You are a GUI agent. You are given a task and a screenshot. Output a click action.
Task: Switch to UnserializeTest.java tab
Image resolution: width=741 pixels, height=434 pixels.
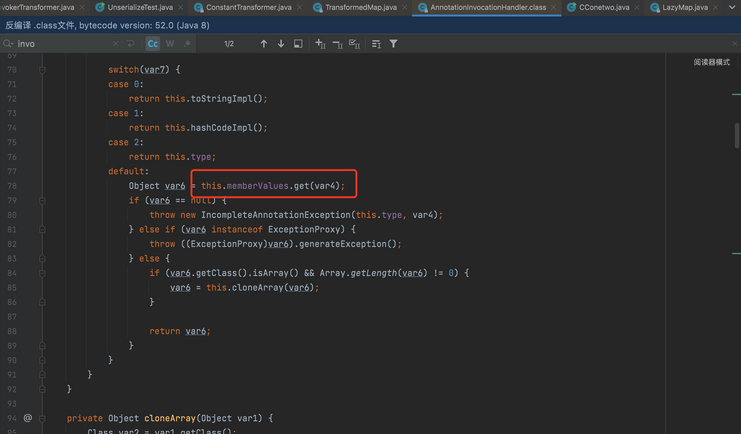click(x=139, y=7)
